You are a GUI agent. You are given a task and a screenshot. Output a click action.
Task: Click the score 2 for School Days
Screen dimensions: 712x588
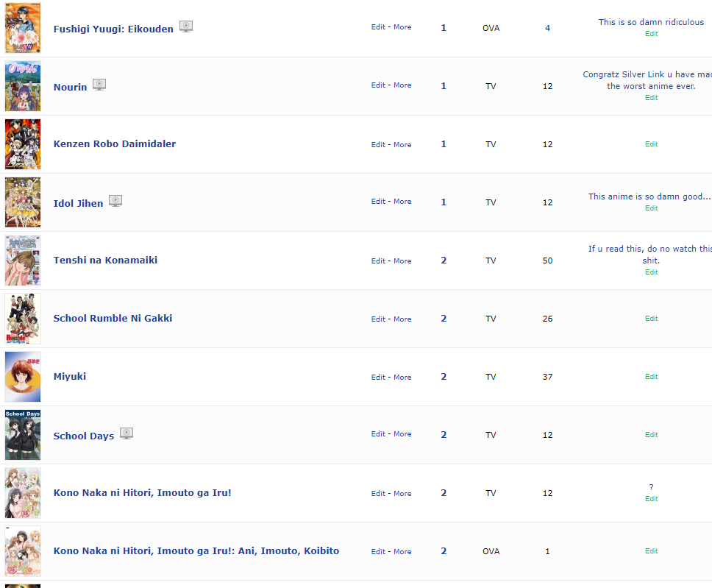[444, 435]
